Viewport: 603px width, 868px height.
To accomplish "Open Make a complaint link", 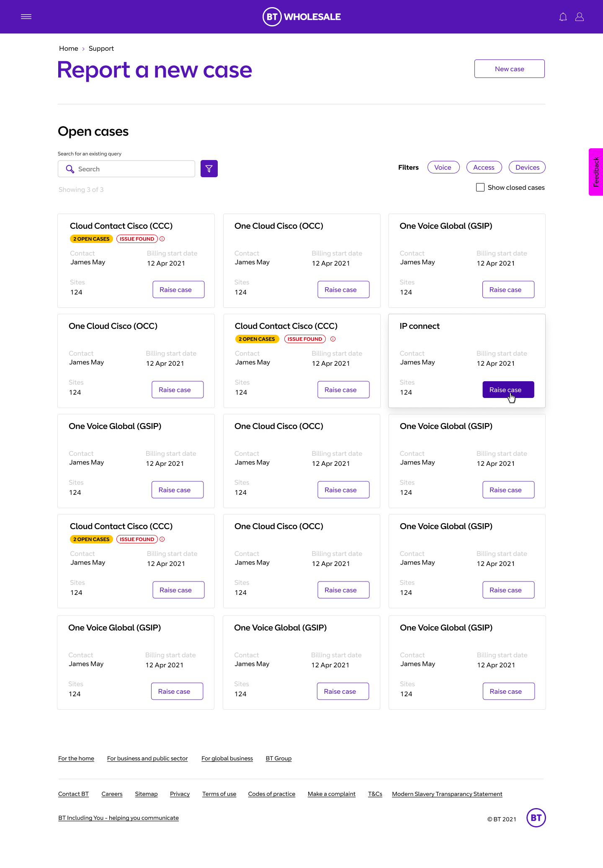I will tap(332, 794).
